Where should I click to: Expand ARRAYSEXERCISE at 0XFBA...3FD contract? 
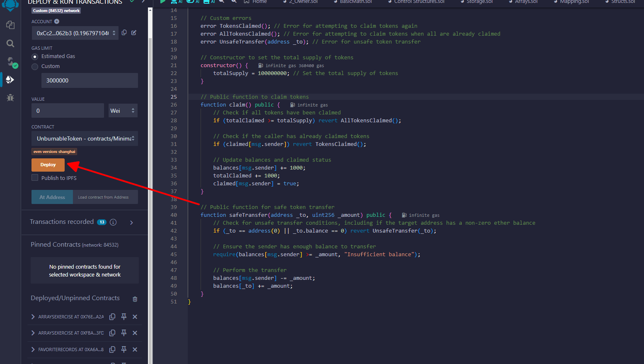click(x=33, y=333)
